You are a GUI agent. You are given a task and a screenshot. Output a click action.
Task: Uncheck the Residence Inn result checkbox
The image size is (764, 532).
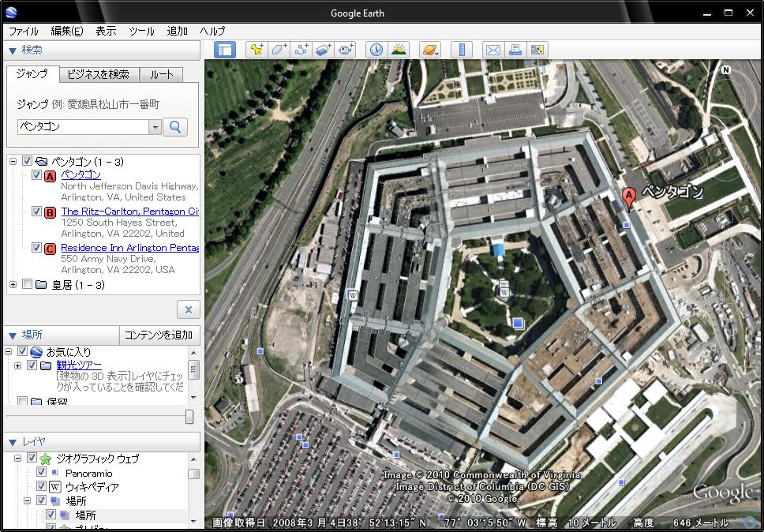point(36,247)
